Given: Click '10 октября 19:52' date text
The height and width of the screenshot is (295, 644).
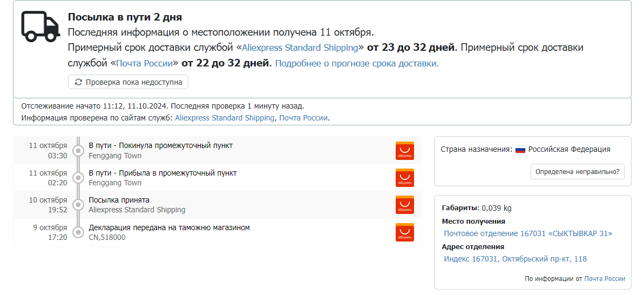Looking at the screenshot, I should pyautogui.click(x=48, y=205).
